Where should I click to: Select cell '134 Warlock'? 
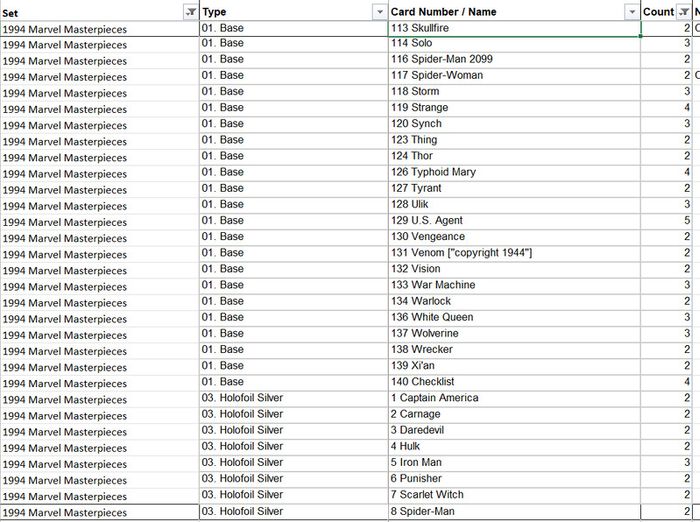(x=514, y=301)
